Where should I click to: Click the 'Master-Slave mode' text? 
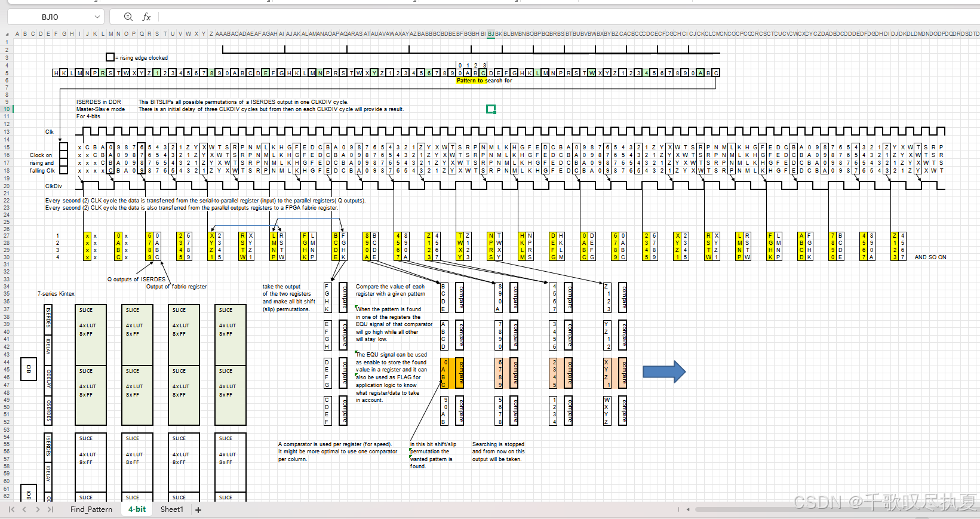coord(100,109)
